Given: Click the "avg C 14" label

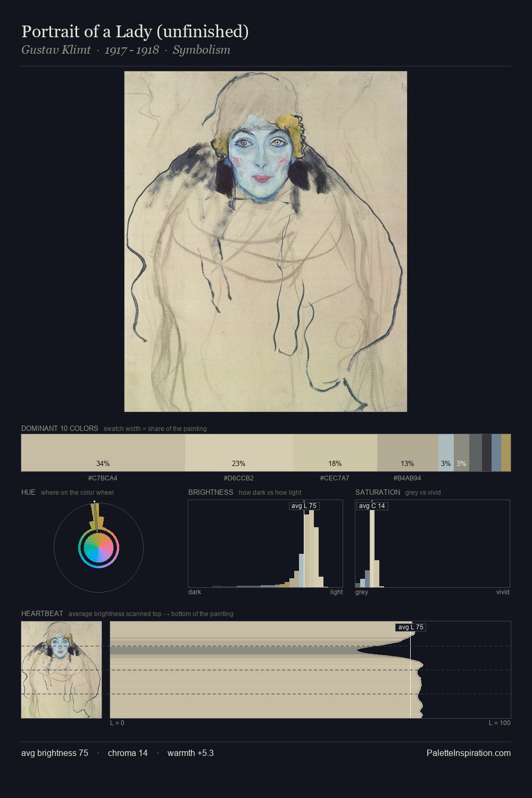Looking at the screenshot, I should click(372, 506).
